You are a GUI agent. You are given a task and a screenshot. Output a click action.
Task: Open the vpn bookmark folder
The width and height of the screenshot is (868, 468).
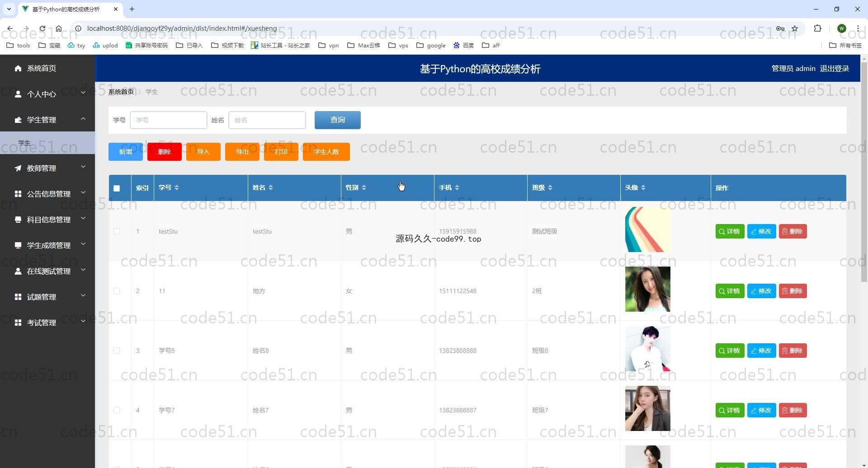[x=329, y=45]
